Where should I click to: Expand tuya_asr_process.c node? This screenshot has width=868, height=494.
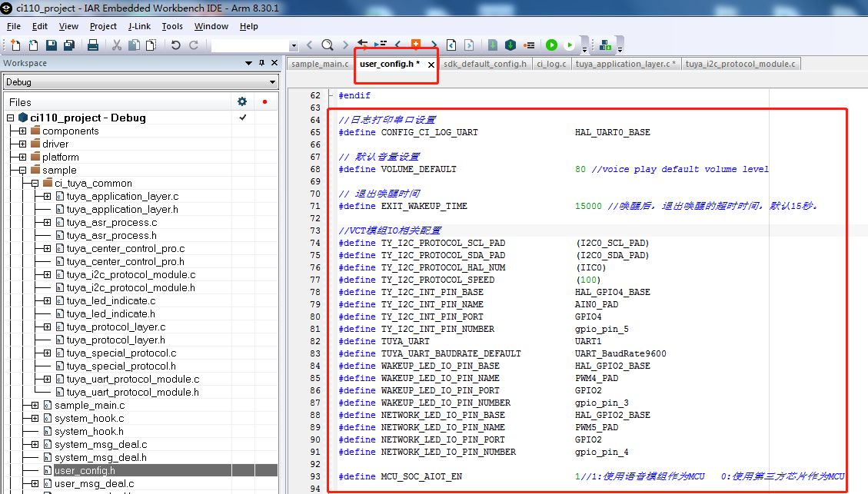tap(47, 222)
